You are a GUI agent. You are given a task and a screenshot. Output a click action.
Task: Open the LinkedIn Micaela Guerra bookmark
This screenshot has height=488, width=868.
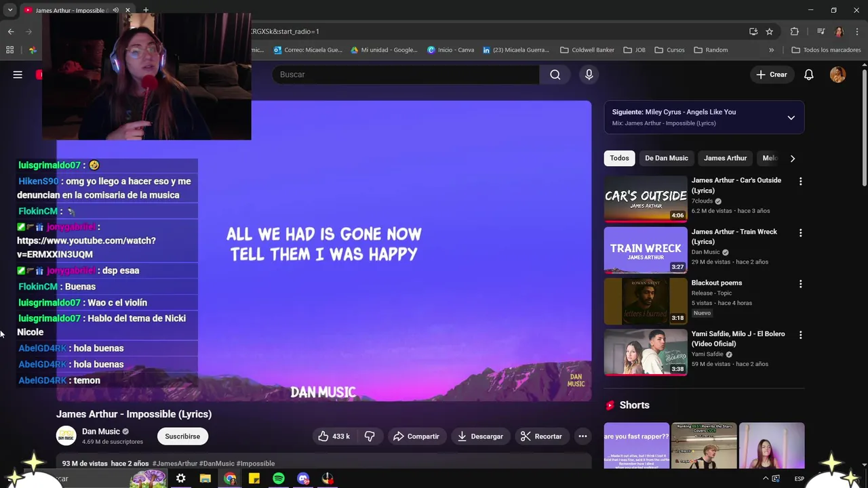[516, 49]
